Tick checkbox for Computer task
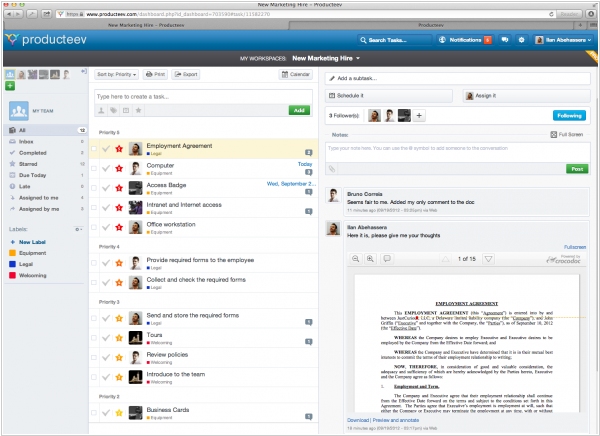Viewport: 600px width, 436px height. (94, 168)
